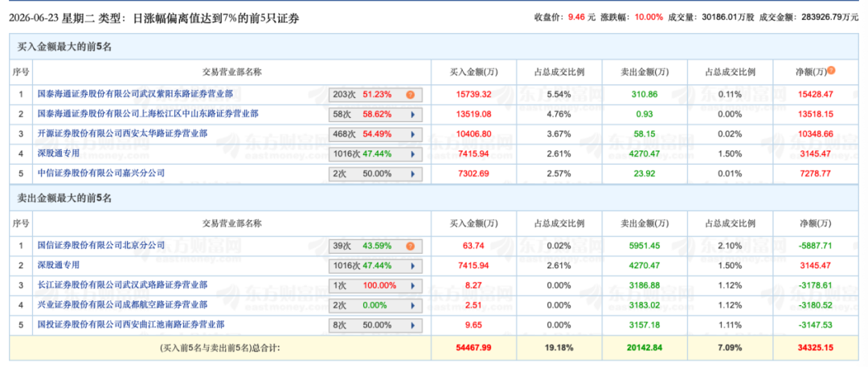Open 国泰海通证券上海松江区中山东路证券营业部 link
This screenshot has height=367, width=868.
[147, 113]
